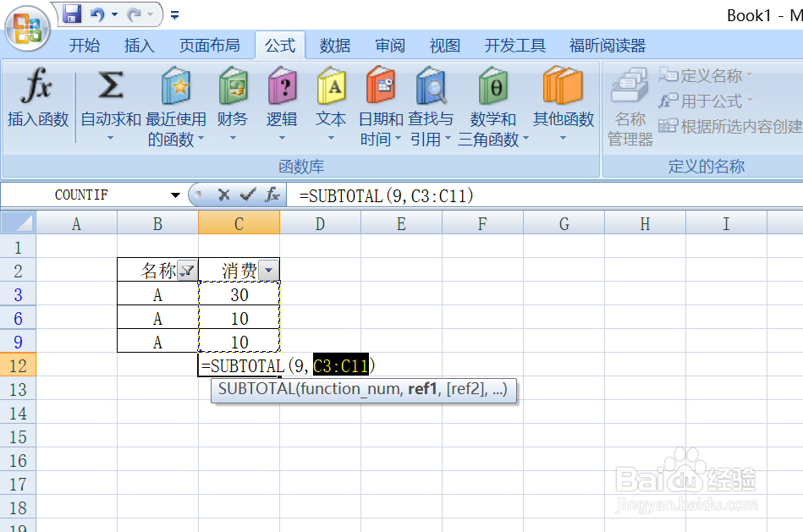
Task: Click the fx icon in formula bar
Action: coord(271,195)
